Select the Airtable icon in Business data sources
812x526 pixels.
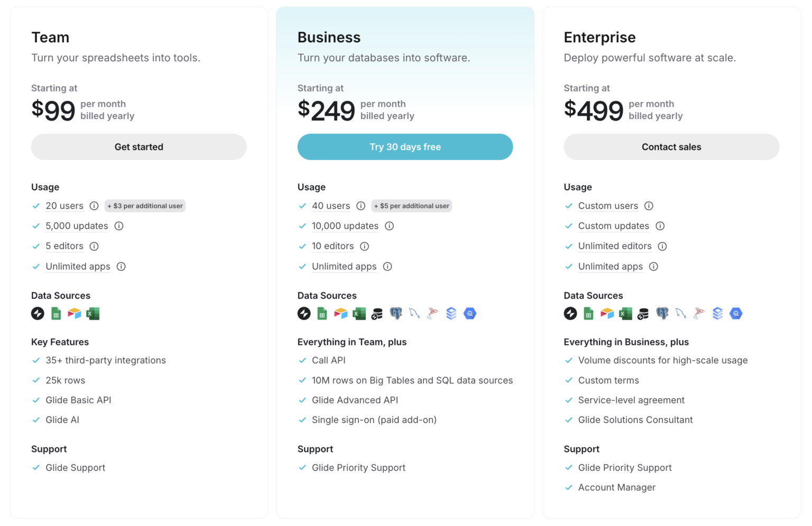341,313
